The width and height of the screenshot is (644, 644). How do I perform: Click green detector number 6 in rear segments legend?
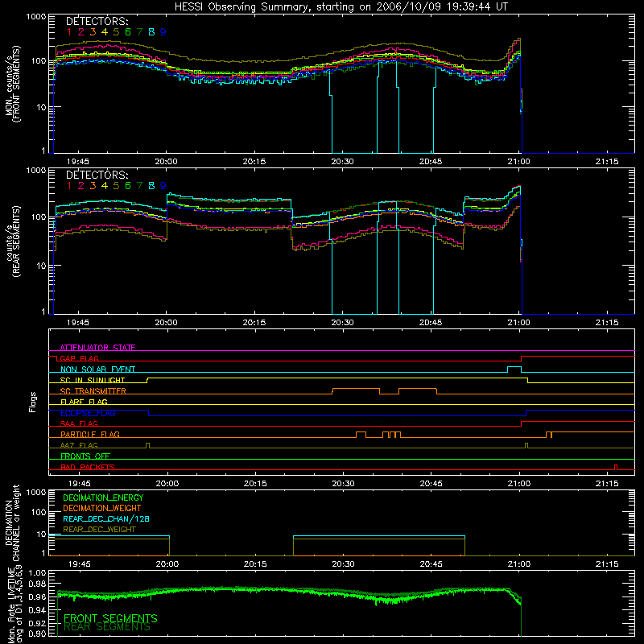(x=128, y=186)
